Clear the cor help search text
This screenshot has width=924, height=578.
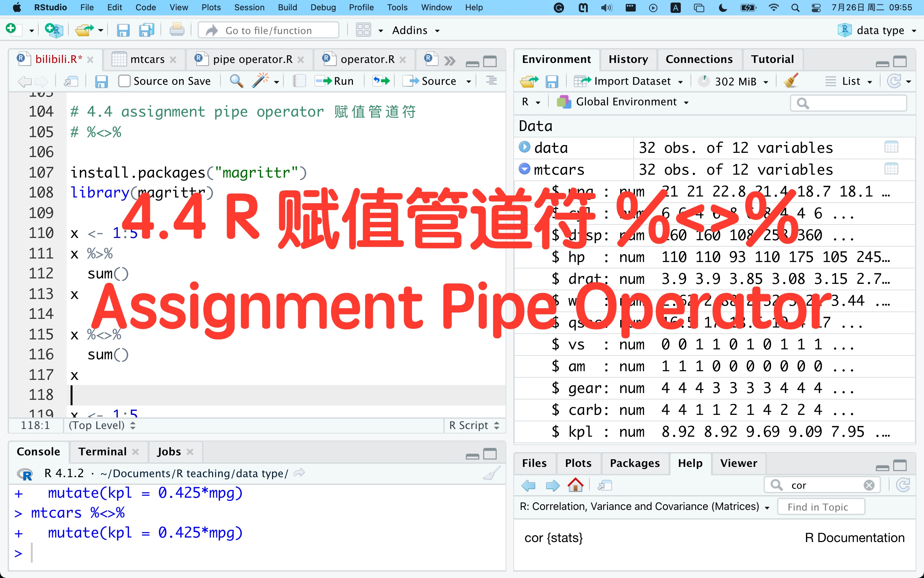click(x=869, y=485)
